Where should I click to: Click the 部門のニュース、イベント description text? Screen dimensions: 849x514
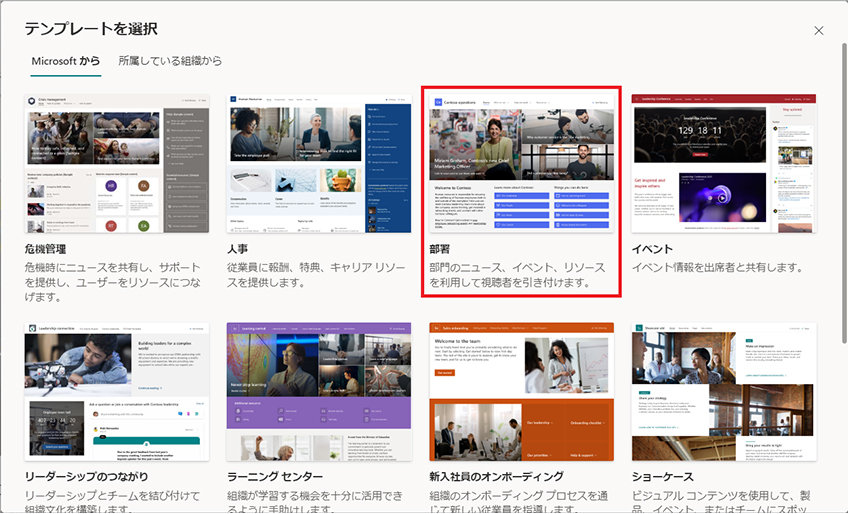518,275
